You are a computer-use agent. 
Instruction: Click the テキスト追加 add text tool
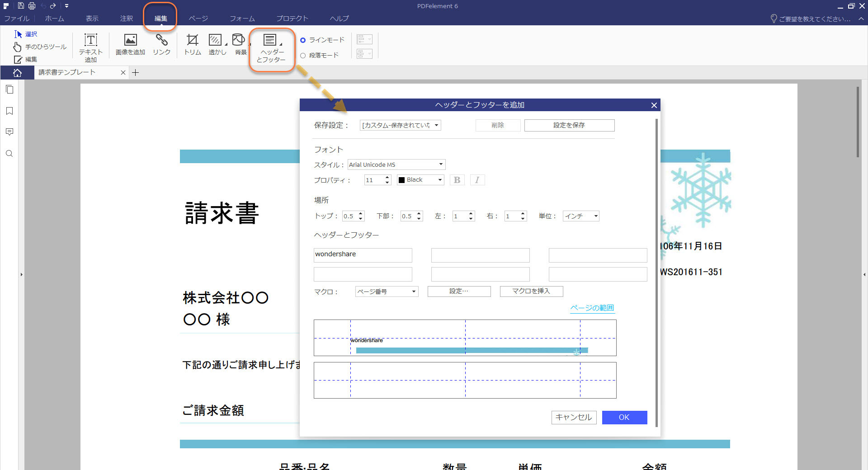(91, 47)
